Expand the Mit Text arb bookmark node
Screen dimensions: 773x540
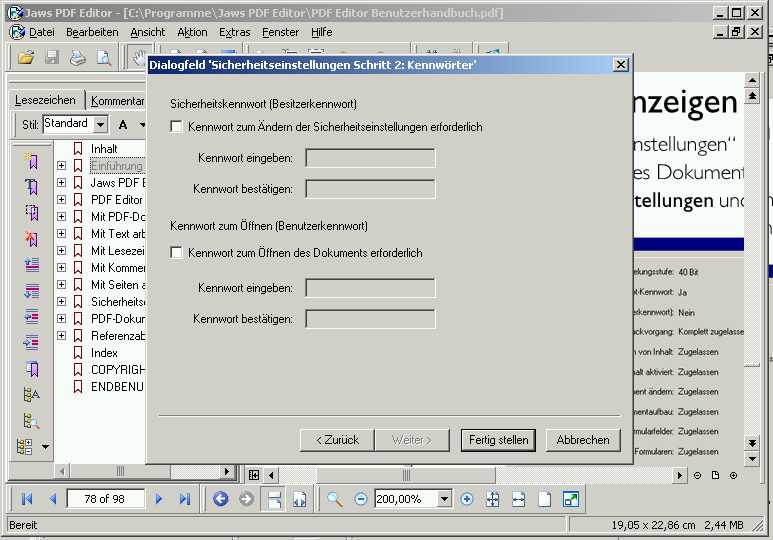point(61,234)
